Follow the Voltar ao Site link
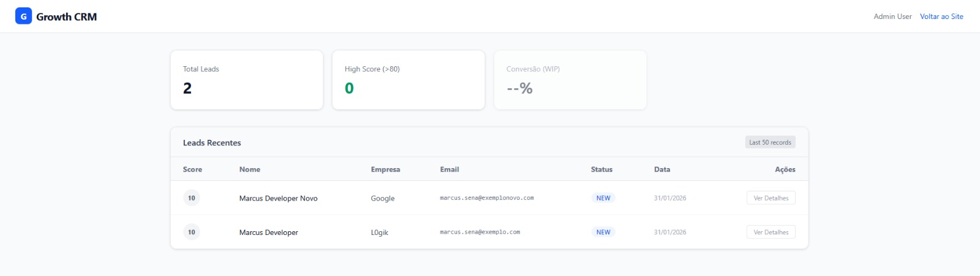The image size is (980, 276). point(941,17)
